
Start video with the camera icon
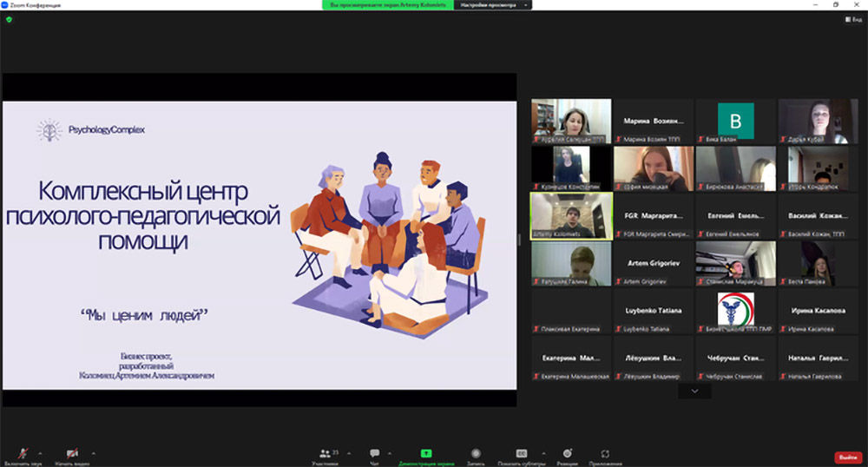[x=72, y=453]
